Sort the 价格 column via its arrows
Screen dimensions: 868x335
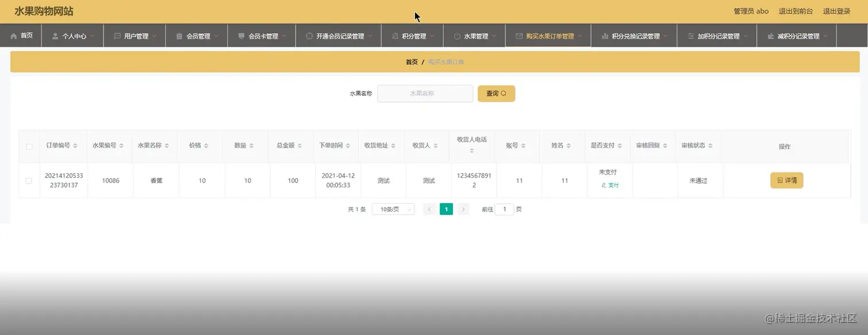[206, 146]
